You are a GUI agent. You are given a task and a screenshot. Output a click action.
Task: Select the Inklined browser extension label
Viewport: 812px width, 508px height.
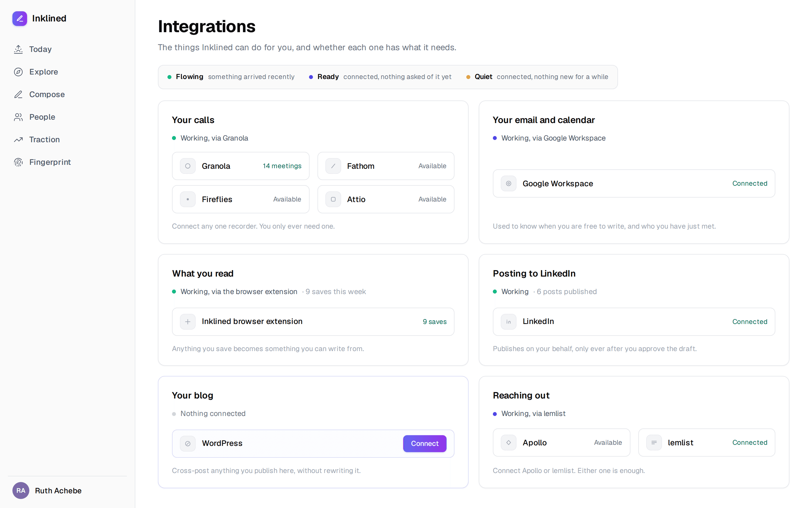(252, 321)
